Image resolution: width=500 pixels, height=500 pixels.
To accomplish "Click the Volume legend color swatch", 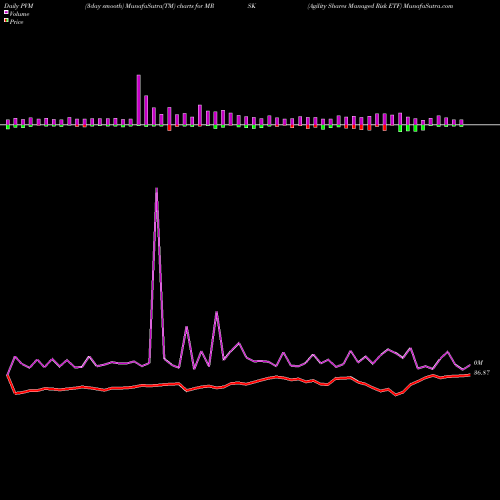I will coord(6,13).
